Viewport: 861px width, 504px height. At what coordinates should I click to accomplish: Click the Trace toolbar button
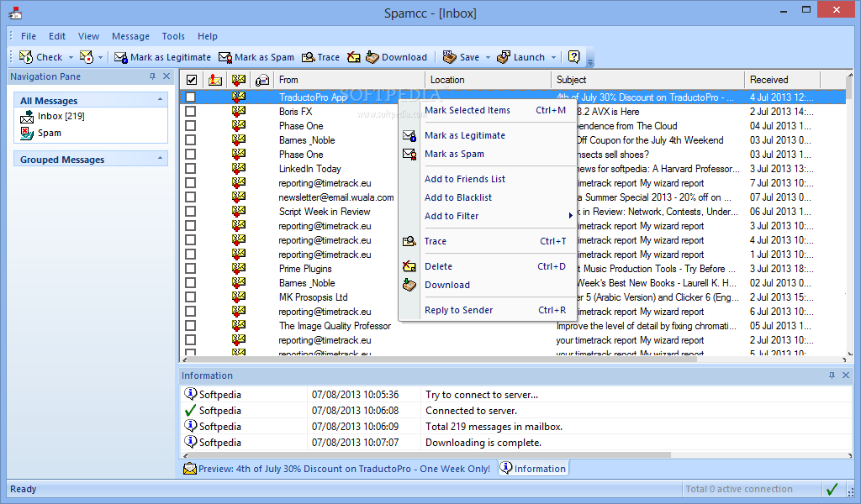pyautogui.click(x=321, y=57)
